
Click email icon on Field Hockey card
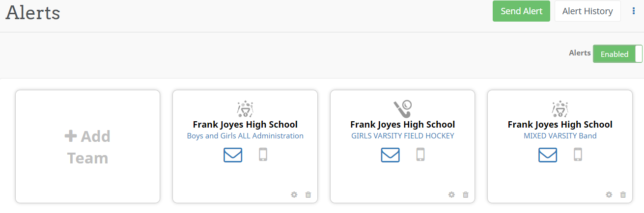point(390,155)
